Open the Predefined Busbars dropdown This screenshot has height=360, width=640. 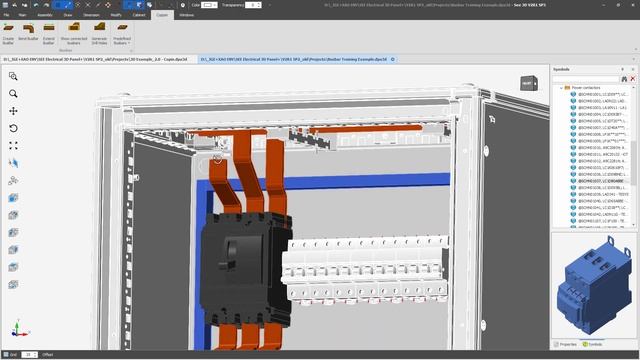coord(122,33)
